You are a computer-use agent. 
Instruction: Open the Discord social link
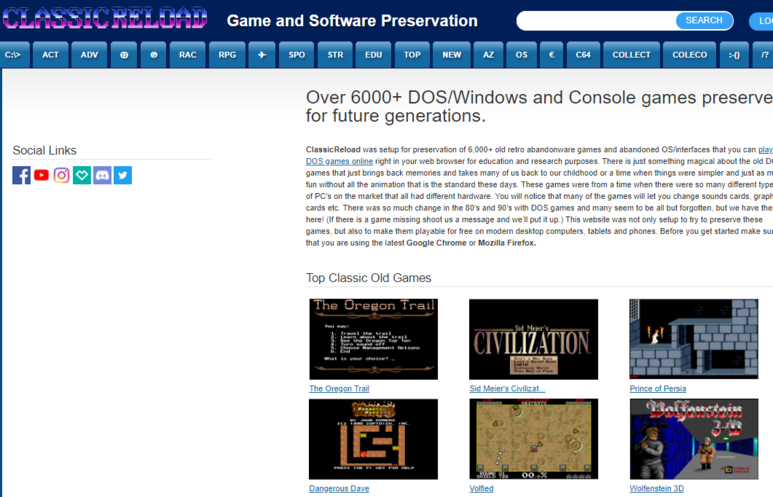(x=102, y=175)
